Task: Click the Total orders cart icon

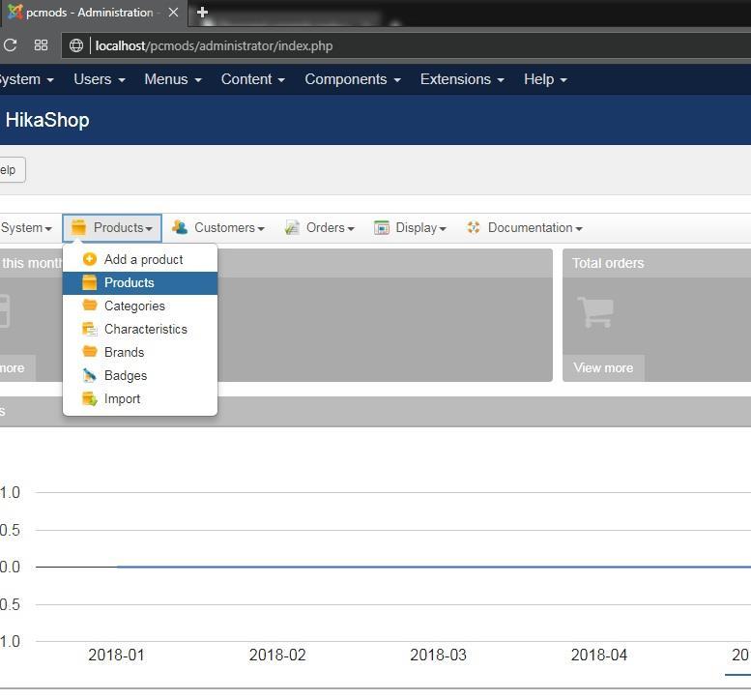Action: (x=595, y=312)
